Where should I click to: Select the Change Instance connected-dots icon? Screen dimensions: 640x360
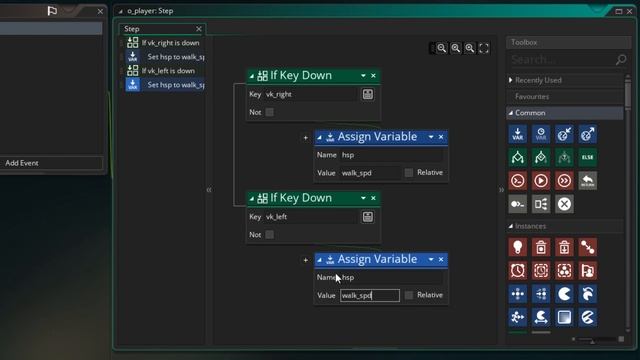click(x=587, y=247)
